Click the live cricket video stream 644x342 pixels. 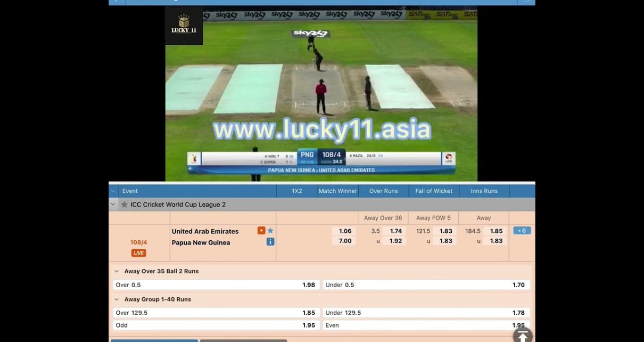coord(321,94)
